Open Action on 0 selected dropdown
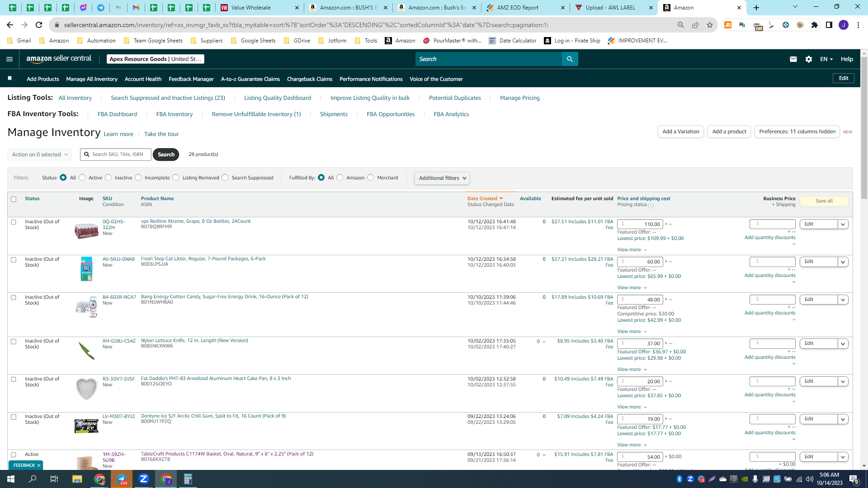 click(x=40, y=155)
